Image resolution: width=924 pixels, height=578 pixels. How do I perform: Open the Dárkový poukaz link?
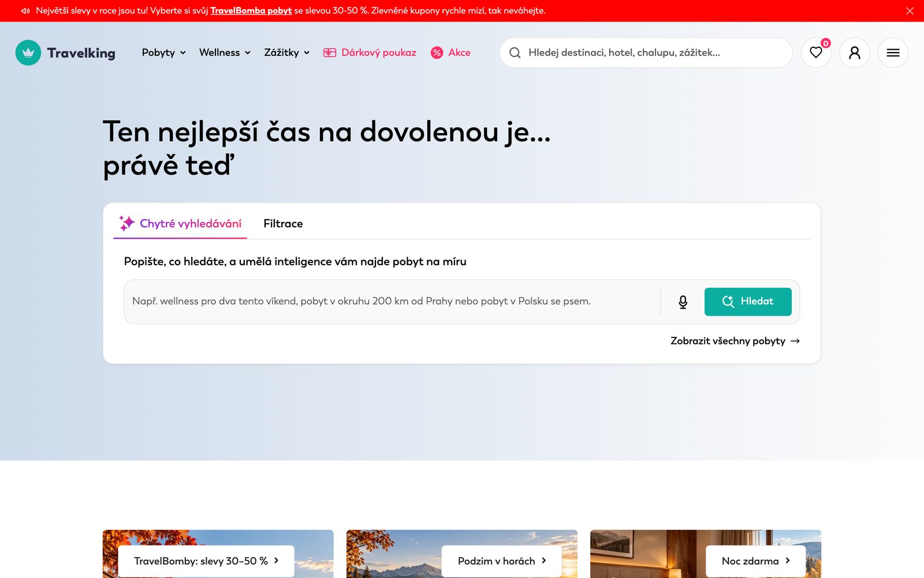click(x=370, y=53)
